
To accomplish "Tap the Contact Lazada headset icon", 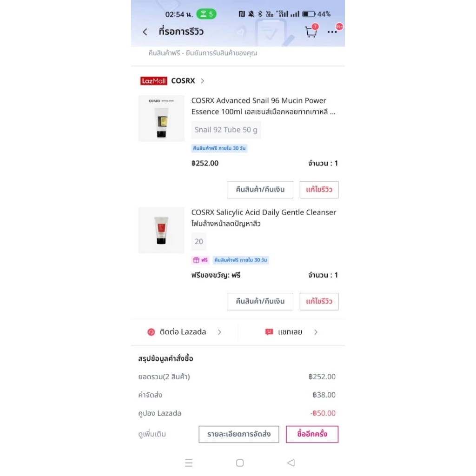I will [x=151, y=332].
